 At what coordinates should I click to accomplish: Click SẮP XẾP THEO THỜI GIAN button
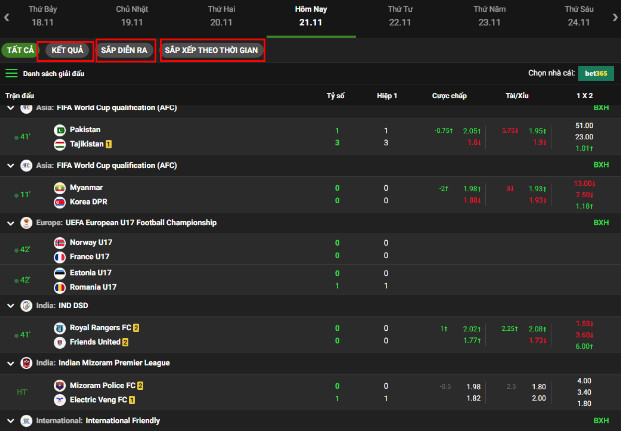point(212,50)
